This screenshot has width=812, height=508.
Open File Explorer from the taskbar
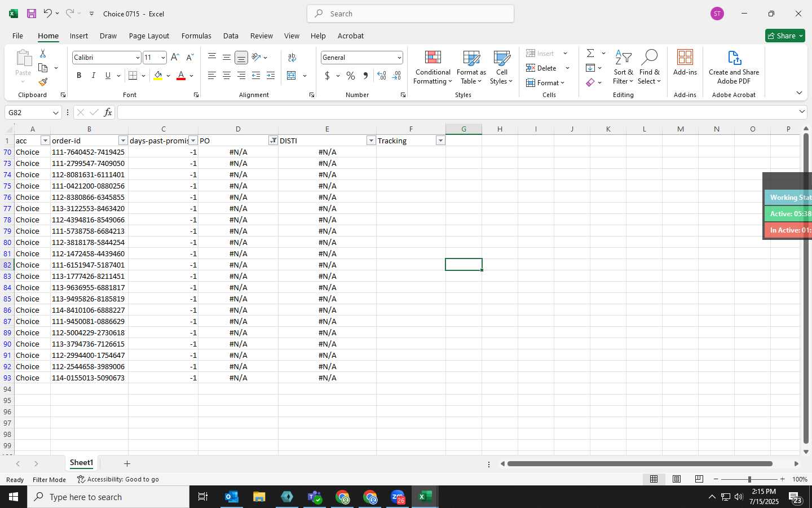pos(259,497)
